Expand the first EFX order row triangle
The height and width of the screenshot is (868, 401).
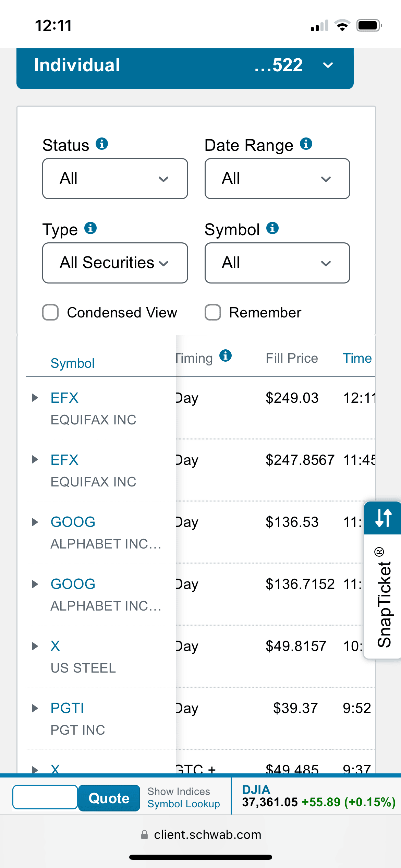point(35,398)
